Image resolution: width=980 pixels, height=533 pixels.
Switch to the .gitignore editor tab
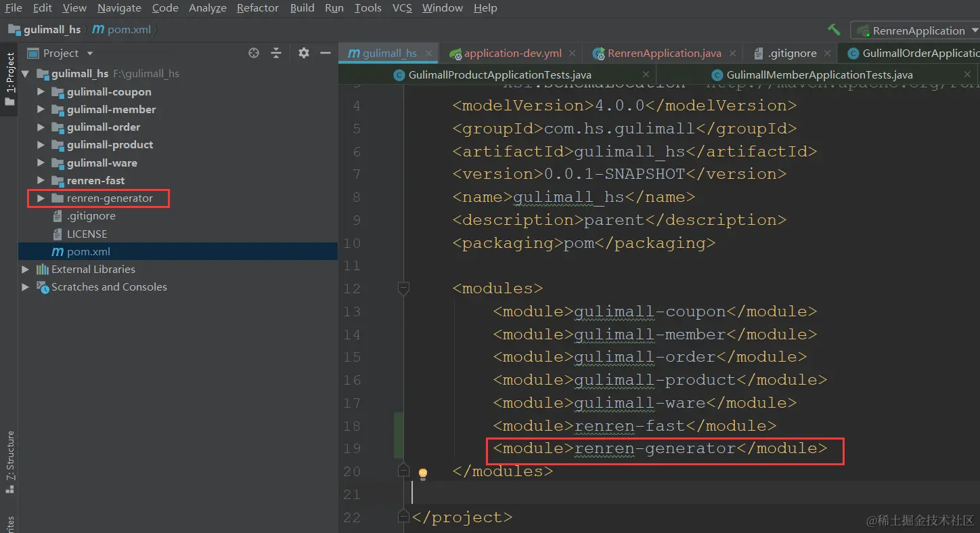792,53
